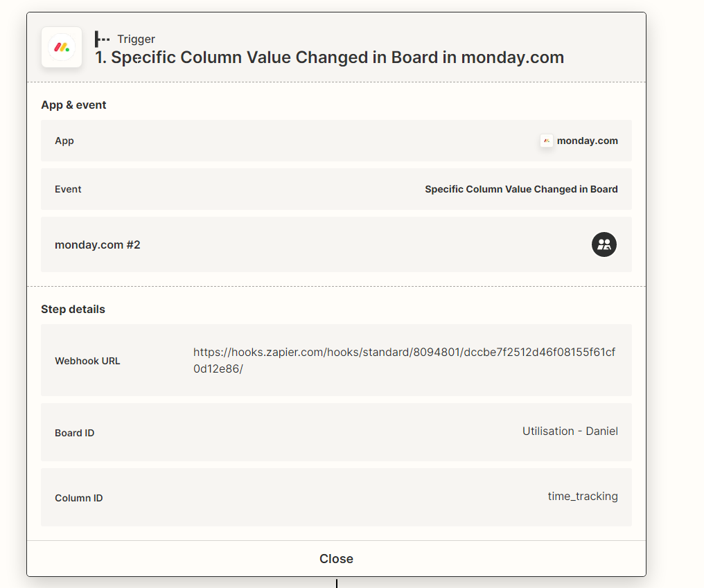This screenshot has width=704, height=588.
Task: Click the Specific Column Value Changed in Board event value
Action: [x=521, y=189]
